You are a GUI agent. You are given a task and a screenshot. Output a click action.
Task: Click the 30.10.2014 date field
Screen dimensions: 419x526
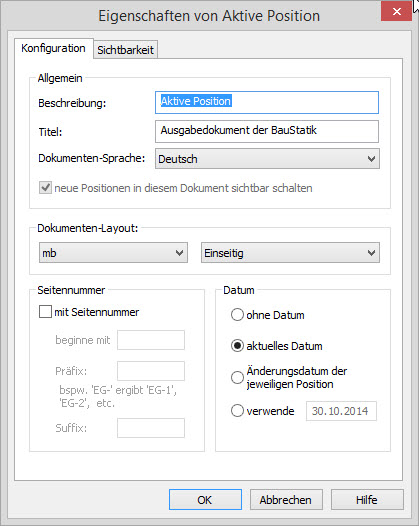click(x=341, y=411)
